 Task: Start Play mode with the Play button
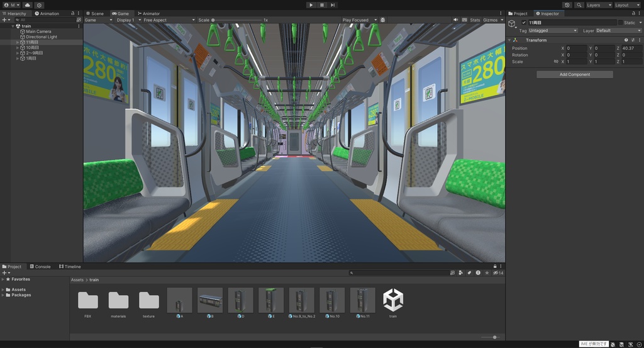point(311,5)
